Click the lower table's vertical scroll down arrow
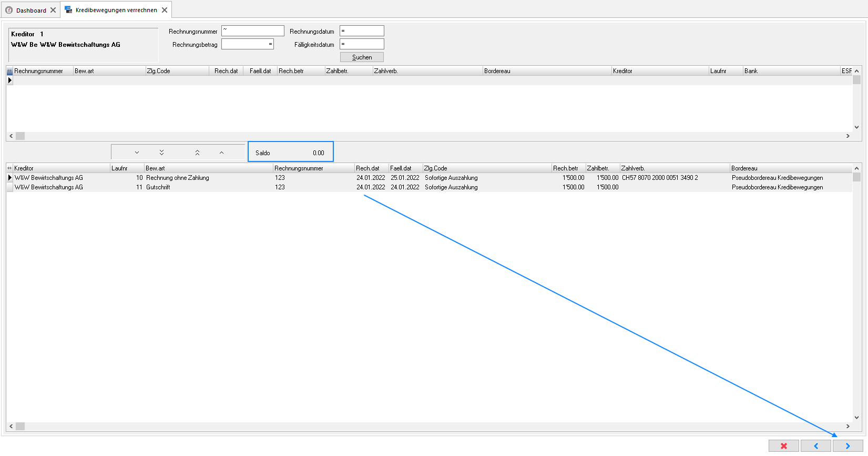The image size is (868, 456). (857, 418)
